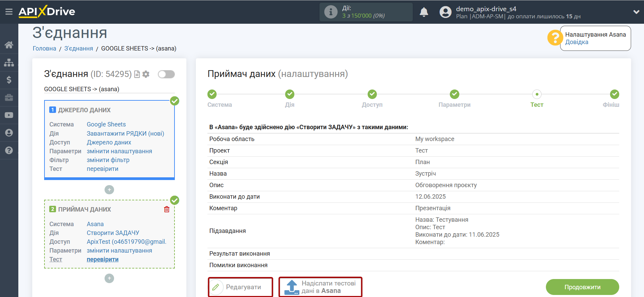Click the Обговорення проєкту description value
Screen dimensions: 644x297
[446, 185]
